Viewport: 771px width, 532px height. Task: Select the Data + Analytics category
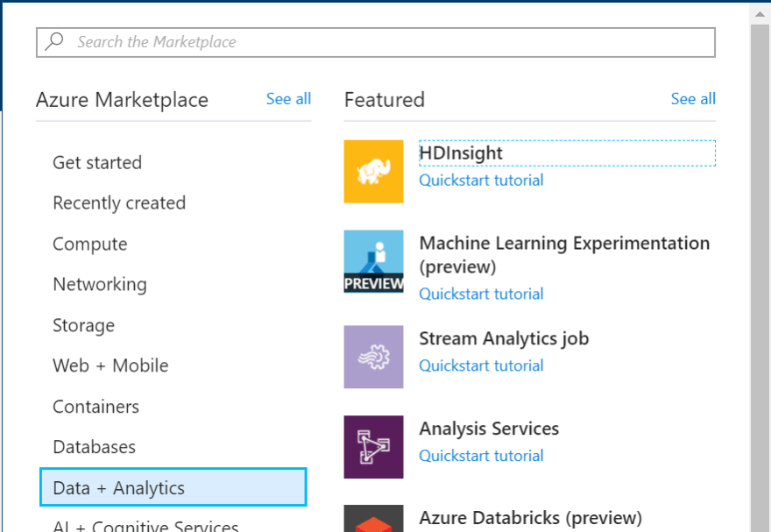coord(173,487)
